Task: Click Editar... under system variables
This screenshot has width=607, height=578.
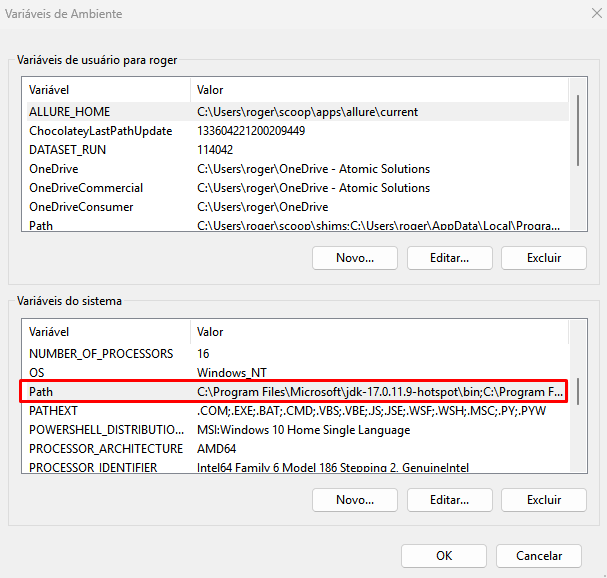Action: tap(449, 500)
